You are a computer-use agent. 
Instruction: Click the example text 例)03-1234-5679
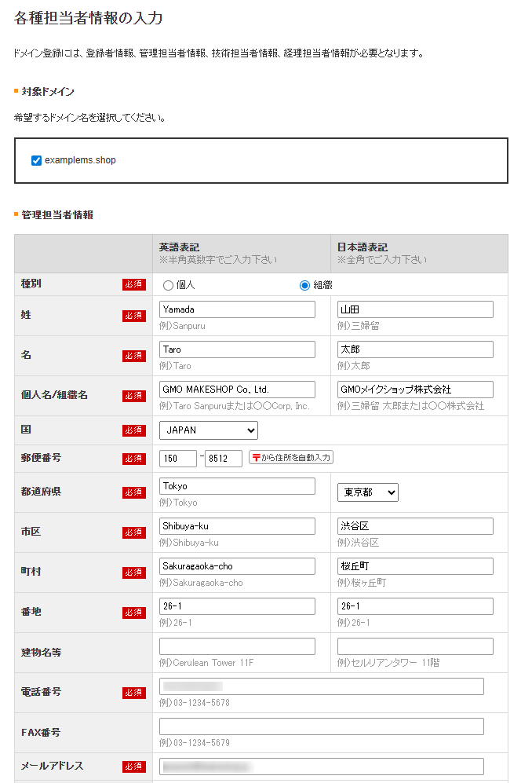[x=195, y=742]
